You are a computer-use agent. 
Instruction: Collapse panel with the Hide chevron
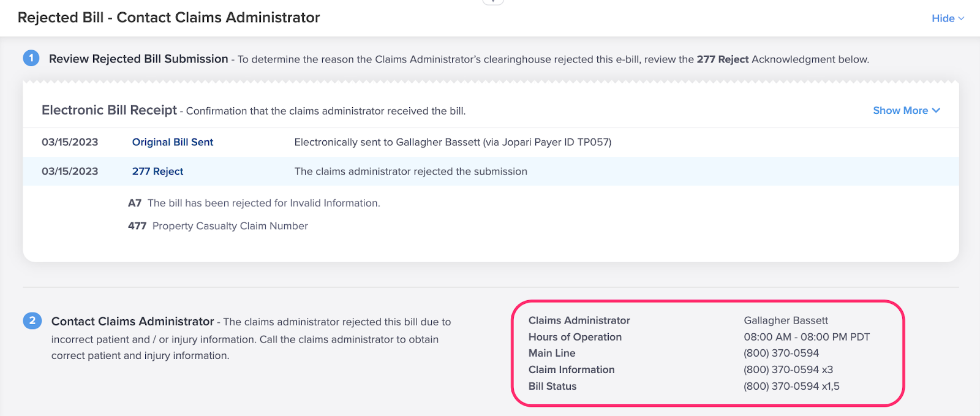click(948, 18)
